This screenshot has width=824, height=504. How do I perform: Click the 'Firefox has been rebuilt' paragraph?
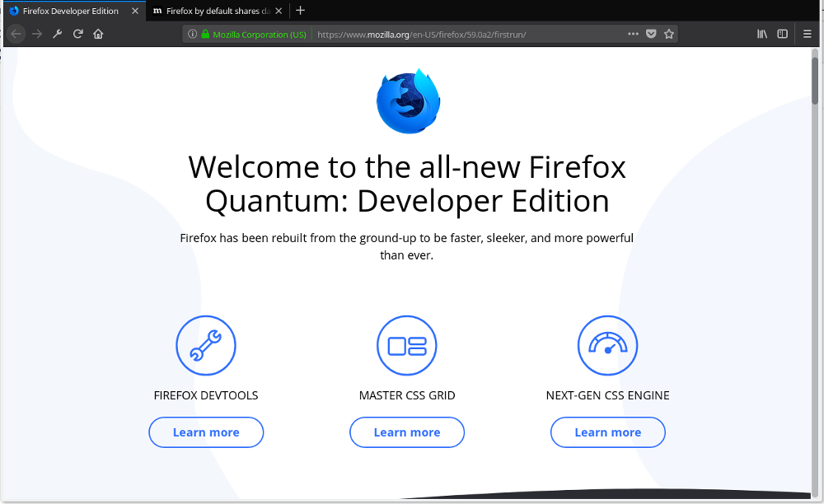pyautogui.click(x=407, y=246)
